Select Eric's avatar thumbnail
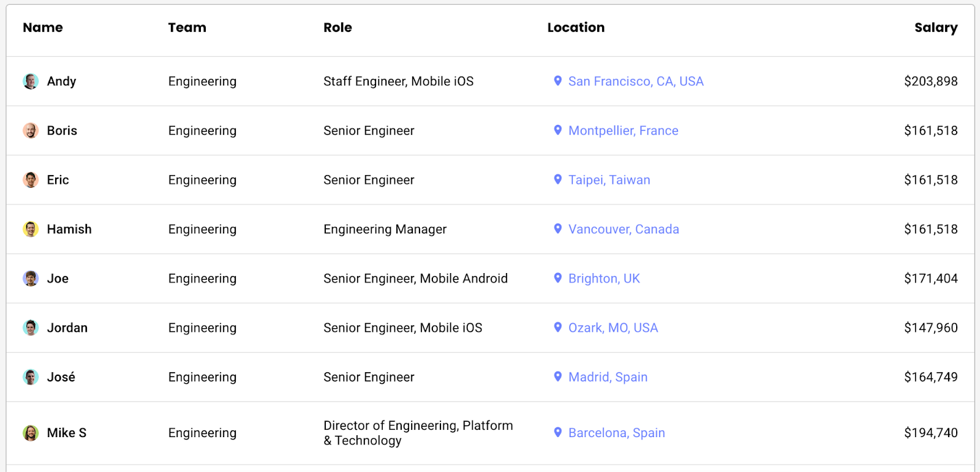 tap(31, 180)
